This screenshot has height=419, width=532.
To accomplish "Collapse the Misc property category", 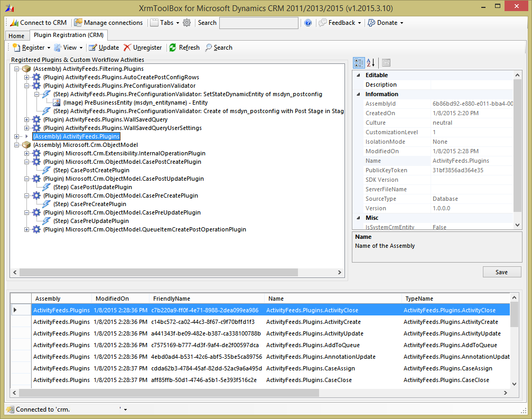I will (x=358, y=218).
